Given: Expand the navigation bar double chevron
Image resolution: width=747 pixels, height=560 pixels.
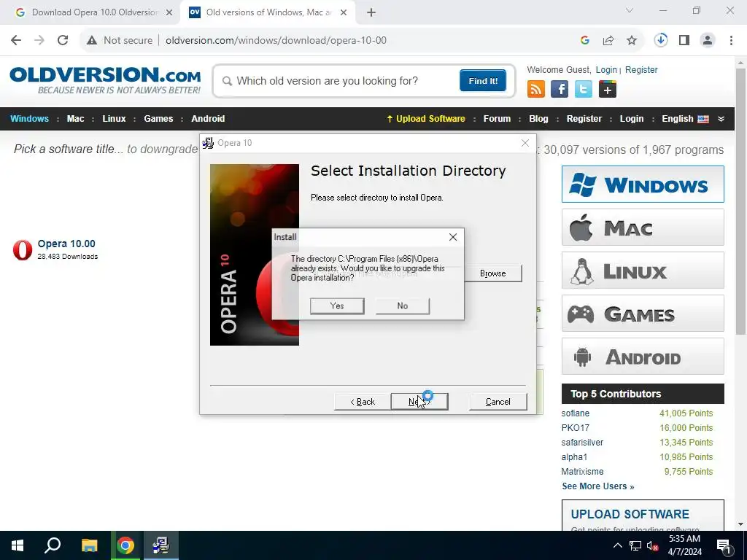Looking at the screenshot, I should point(721,119).
